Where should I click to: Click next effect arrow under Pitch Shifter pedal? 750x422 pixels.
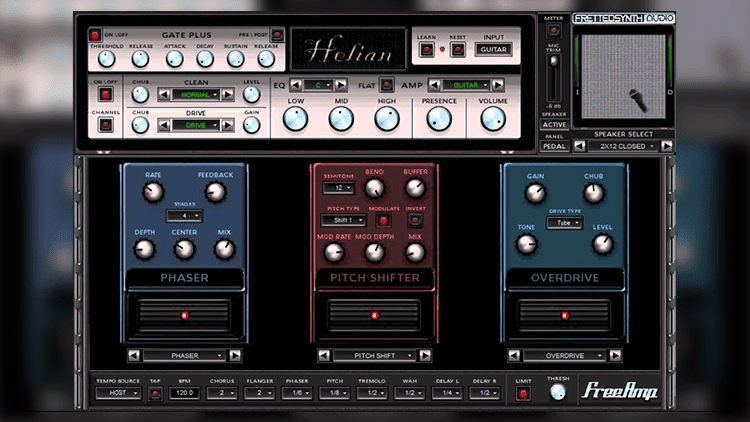425,355
